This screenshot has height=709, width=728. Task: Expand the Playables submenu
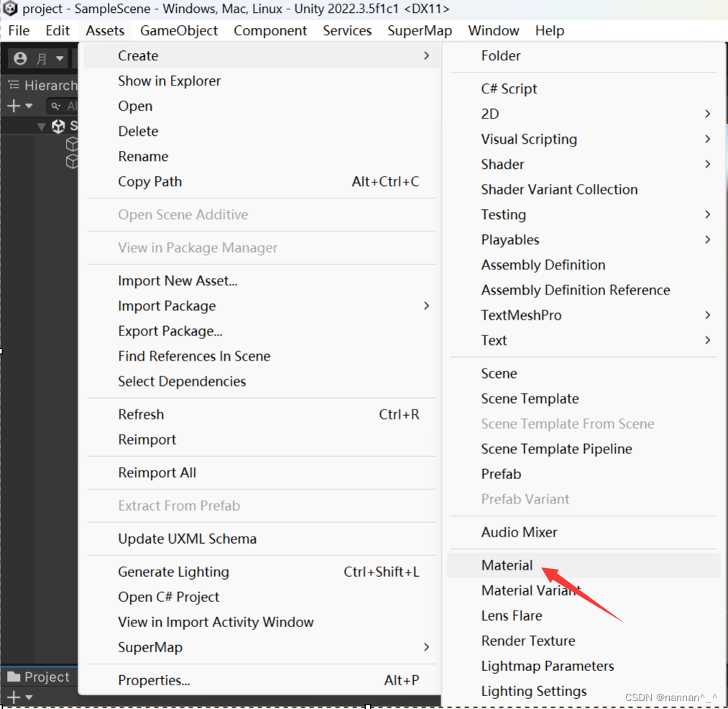tap(584, 239)
